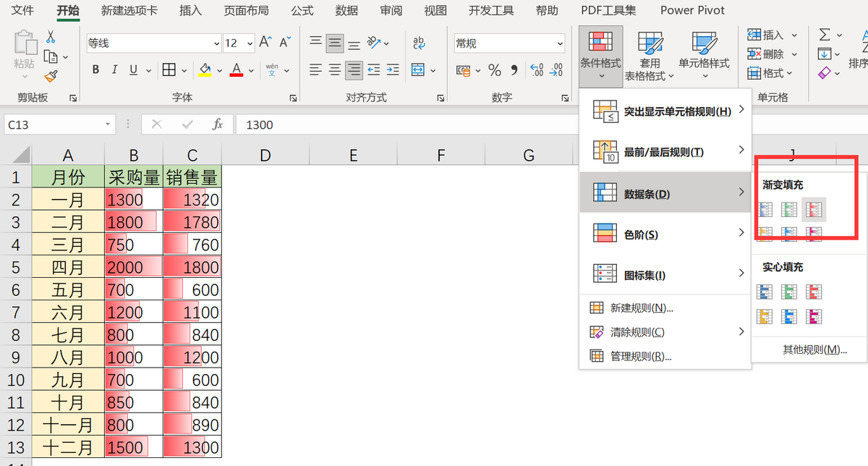
Task: Decrease font size with smaller A icon
Action: coord(285,43)
